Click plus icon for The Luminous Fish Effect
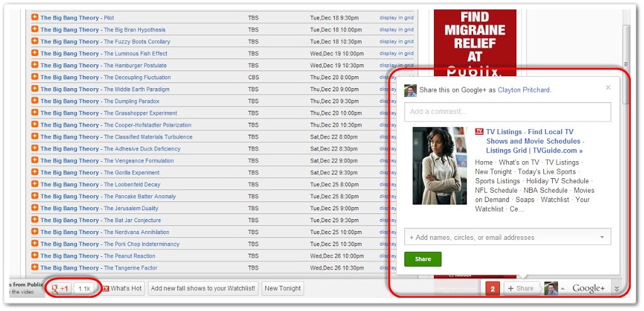 35,53
